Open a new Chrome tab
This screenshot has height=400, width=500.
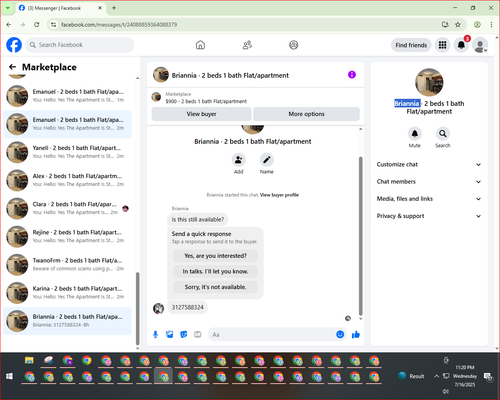(114, 8)
